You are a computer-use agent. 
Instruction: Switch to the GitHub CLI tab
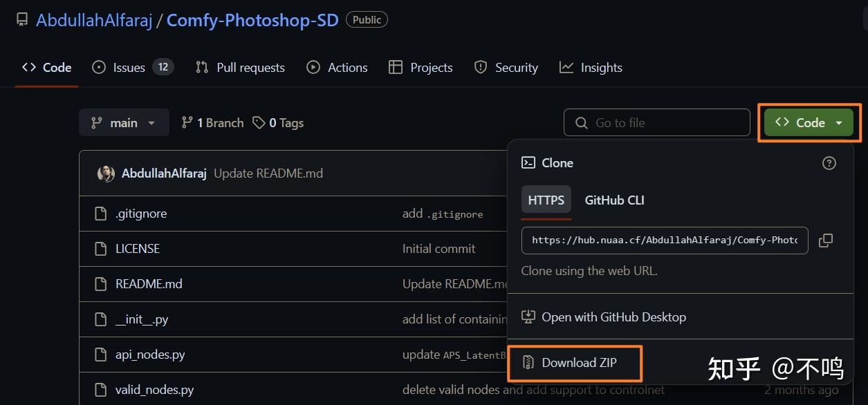614,200
